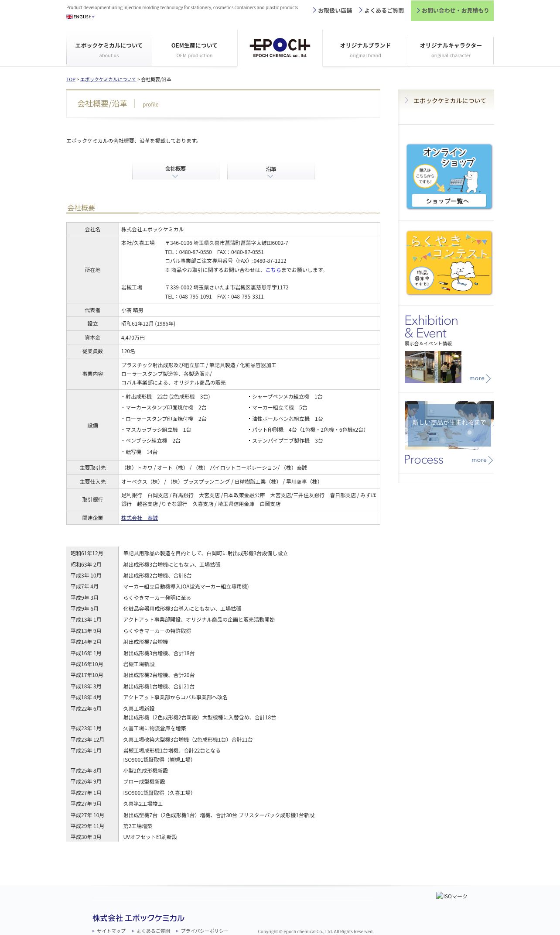
Task: Select history date 平成9年 3月
Action: (85, 598)
